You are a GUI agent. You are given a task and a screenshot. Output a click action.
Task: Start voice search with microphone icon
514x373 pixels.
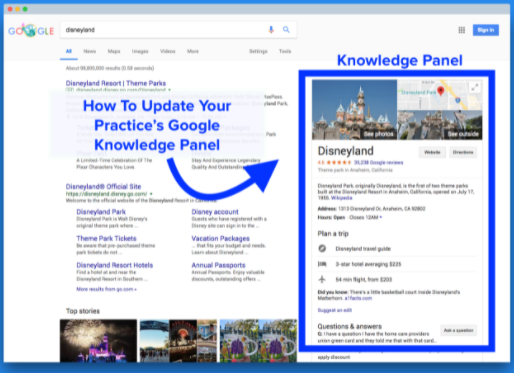[x=271, y=30]
